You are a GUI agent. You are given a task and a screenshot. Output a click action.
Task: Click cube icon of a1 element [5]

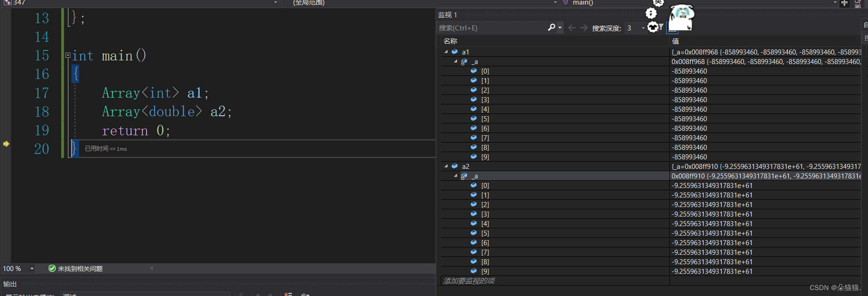tap(474, 118)
